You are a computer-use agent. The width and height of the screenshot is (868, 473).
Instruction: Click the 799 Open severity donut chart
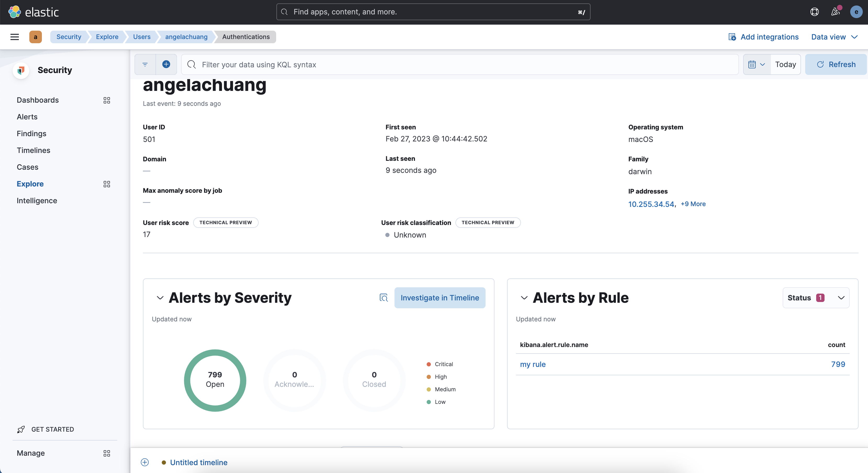click(x=215, y=381)
